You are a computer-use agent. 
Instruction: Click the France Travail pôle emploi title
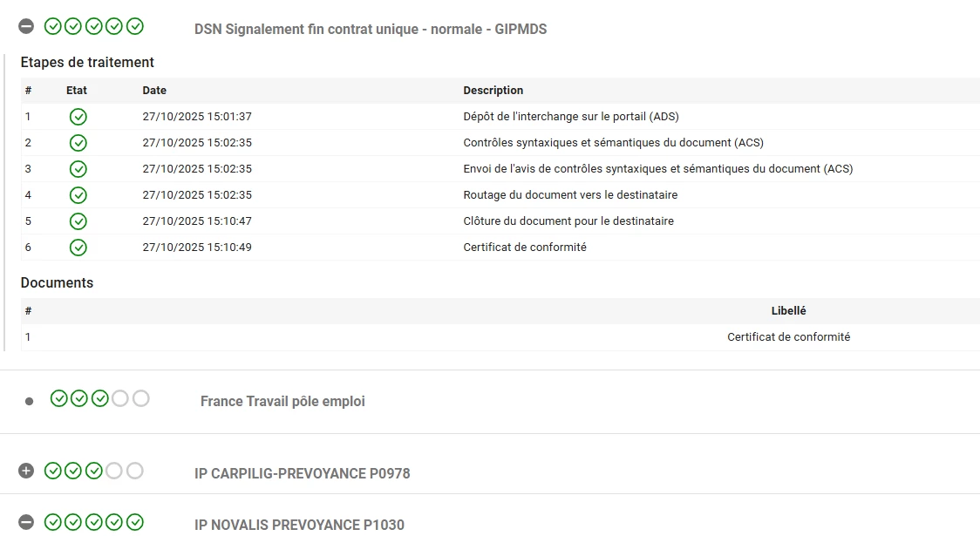(282, 402)
